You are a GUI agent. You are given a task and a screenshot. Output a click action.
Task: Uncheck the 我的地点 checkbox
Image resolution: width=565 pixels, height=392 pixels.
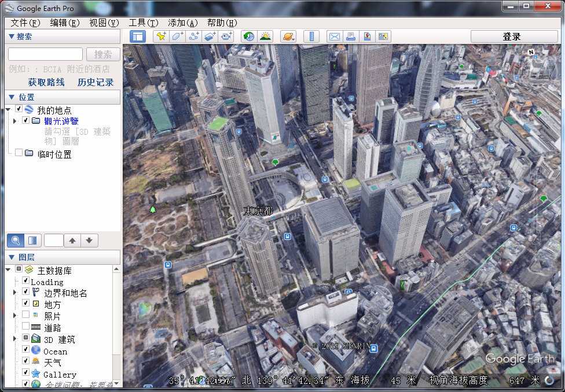(x=19, y=109)
